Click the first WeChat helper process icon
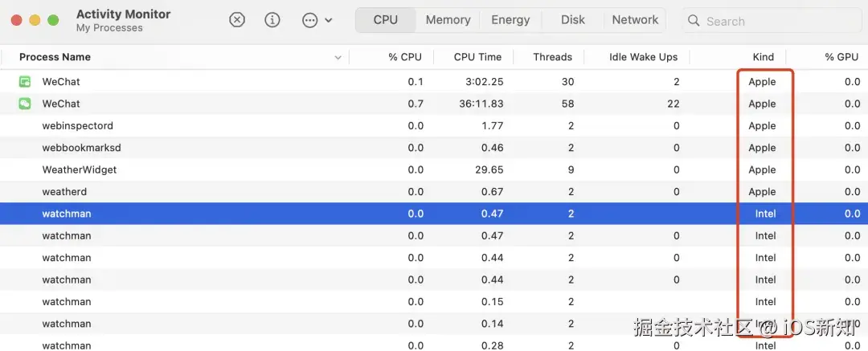Image resolution: width=868 pixels, height=351 pixels. [x=26, y=82]
